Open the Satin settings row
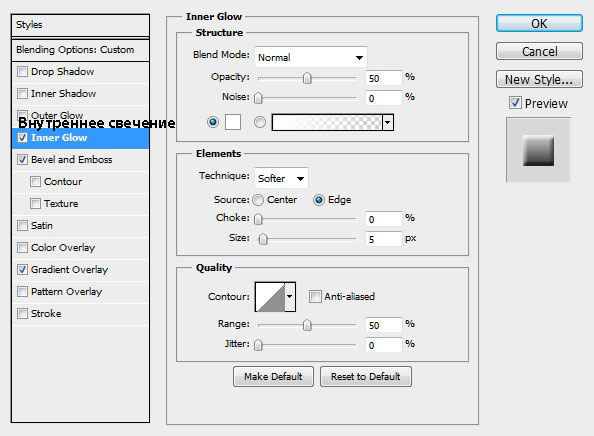Screen dimensions: 594x436 (80, 225)
